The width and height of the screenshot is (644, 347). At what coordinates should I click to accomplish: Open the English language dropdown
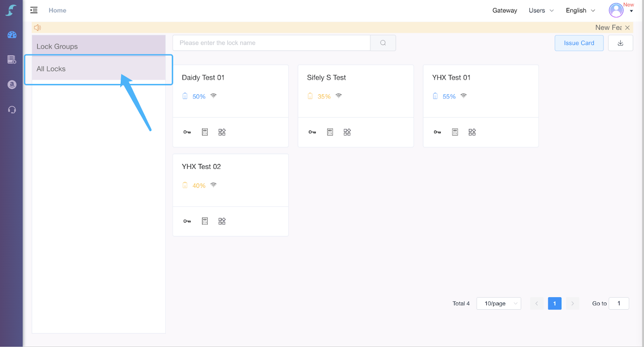[580, 10]
